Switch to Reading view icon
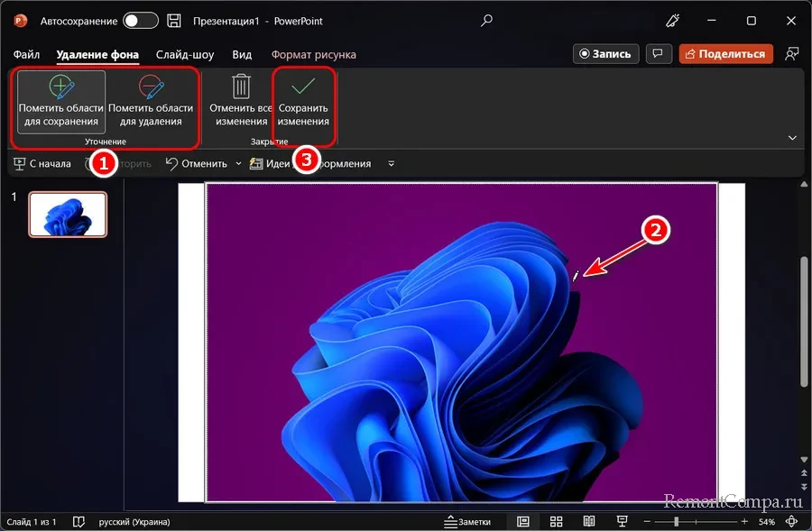 pos(589,522)
